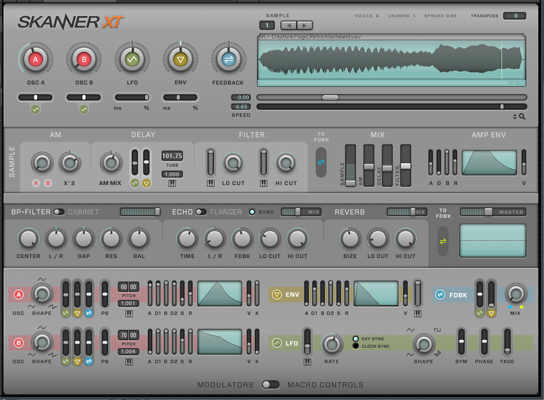Switch 8P-FILTER / CABINET toggle
Image resolution: width=544 pixels, height=400 pixels.
click(59, 212)
